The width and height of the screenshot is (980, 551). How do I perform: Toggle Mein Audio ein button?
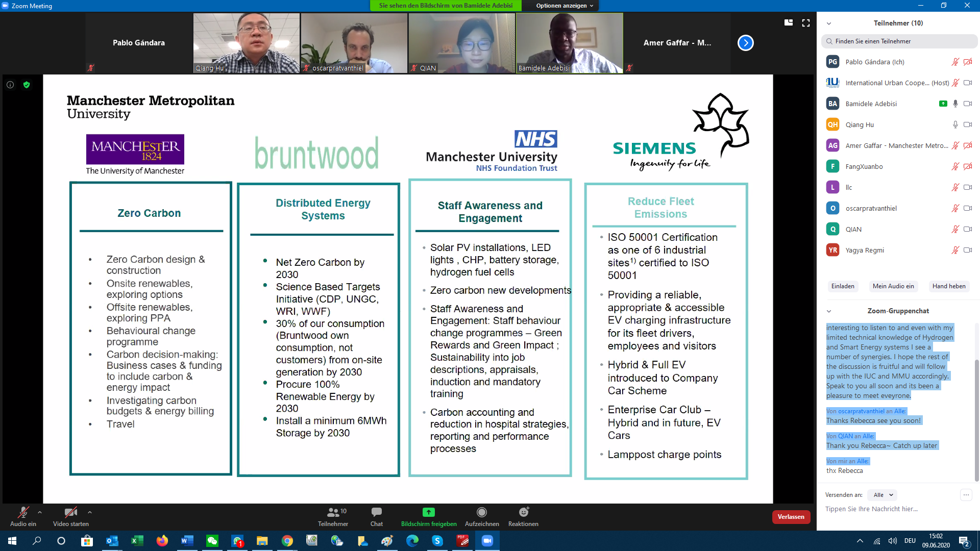click(x=893, y=286)
